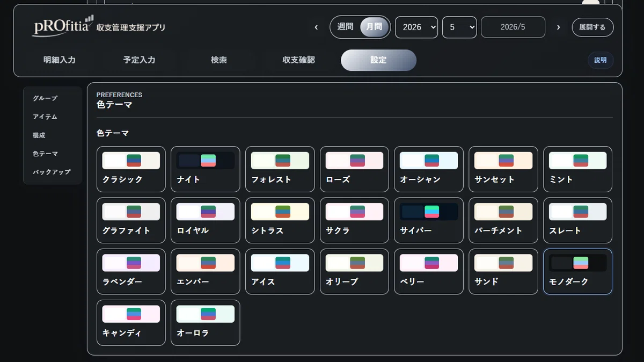This screenshot has height=362, width=644.
Task: Select 構成 in the settings sidebar
Action: click(x=53, y=135)
